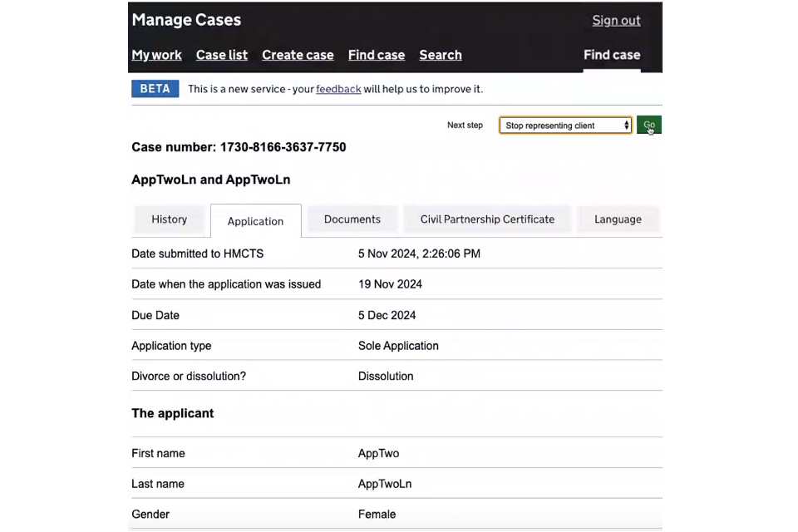Viewport: 798px width, 532px height.
Task: Click the case number heading text
Action: [239, 147]
